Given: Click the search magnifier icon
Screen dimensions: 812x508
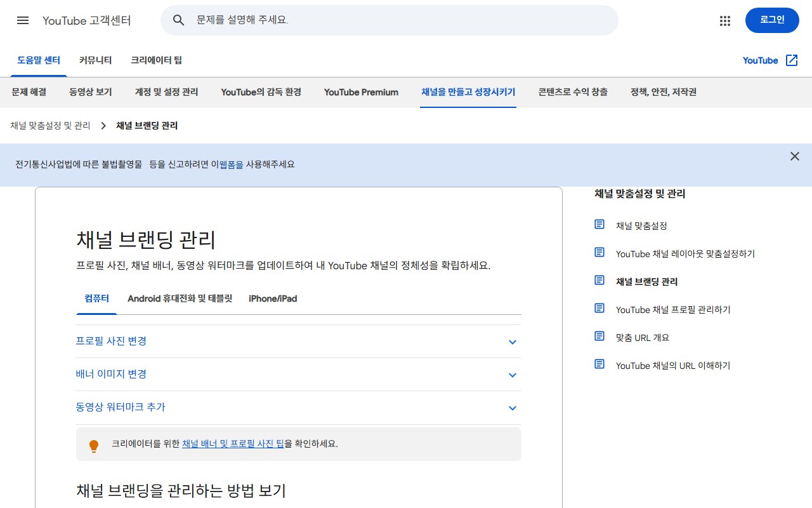Looking at the screenshot, I should pos(179,20).
